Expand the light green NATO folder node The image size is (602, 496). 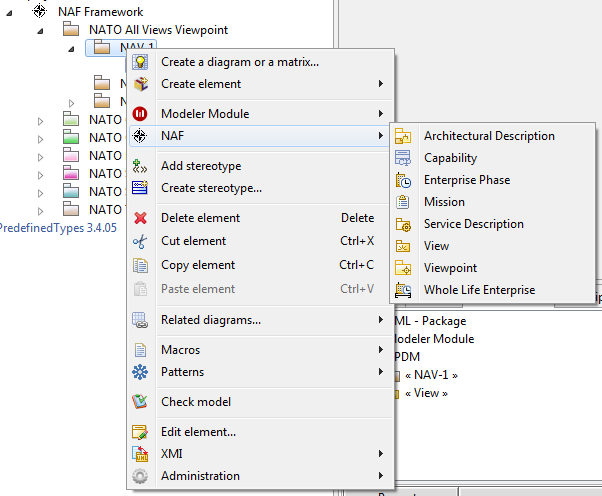point(40,121)
